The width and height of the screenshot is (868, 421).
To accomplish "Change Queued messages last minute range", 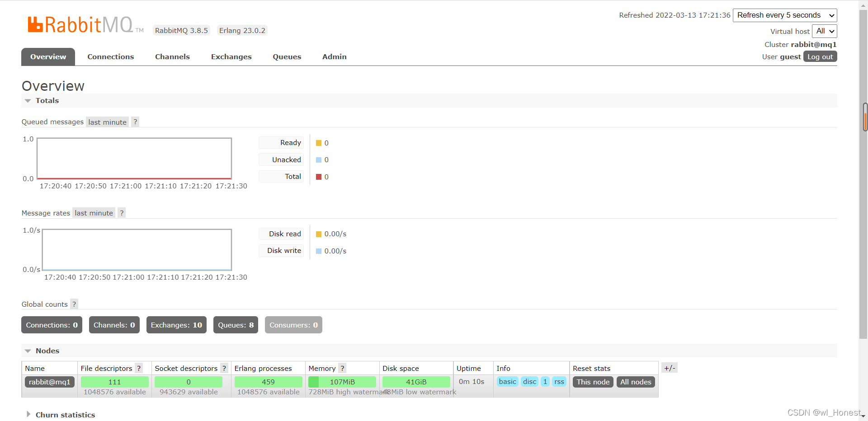I will point(107,122).
